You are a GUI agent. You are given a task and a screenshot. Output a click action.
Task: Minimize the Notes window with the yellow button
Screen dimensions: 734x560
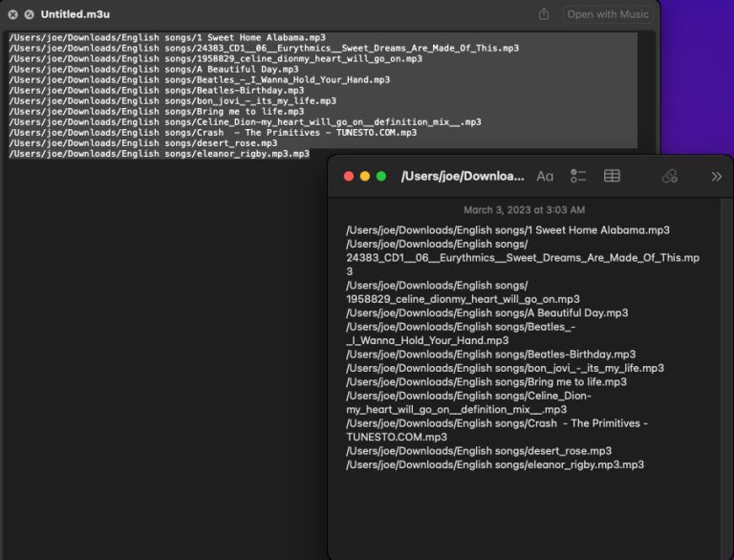click(365, 176)
